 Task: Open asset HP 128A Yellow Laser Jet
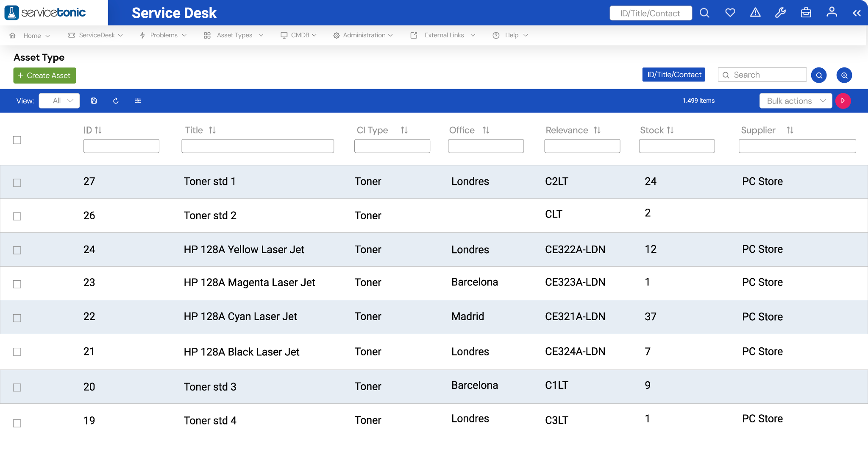coord(244,250)
